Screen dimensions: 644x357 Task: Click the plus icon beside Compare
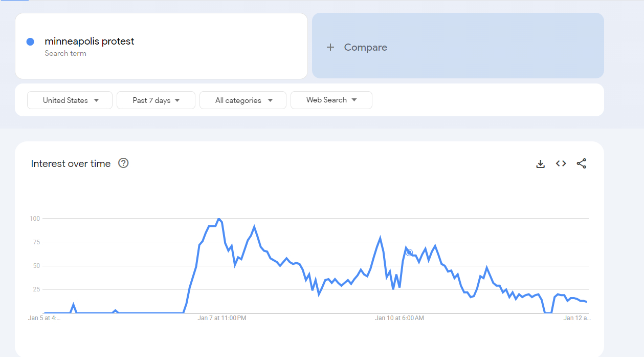[x=330, y=47]
